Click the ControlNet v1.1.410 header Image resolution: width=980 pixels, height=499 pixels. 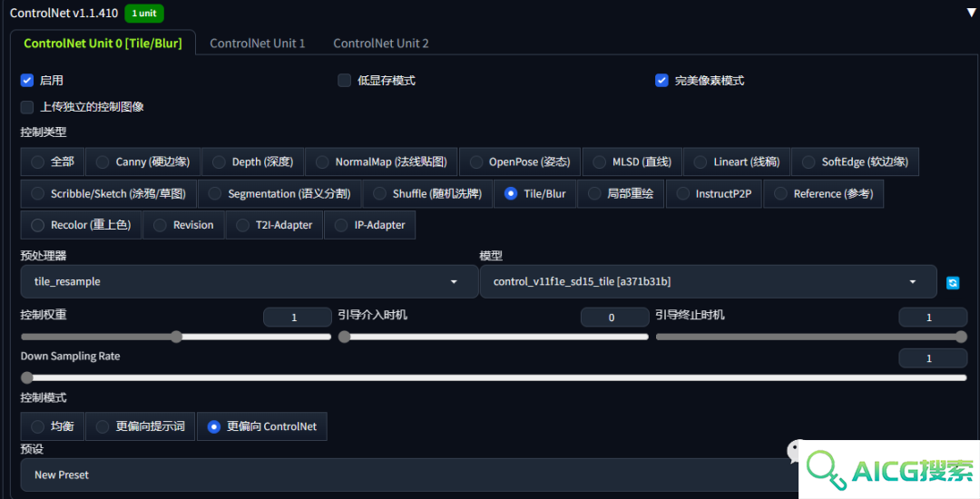point(64,13)
